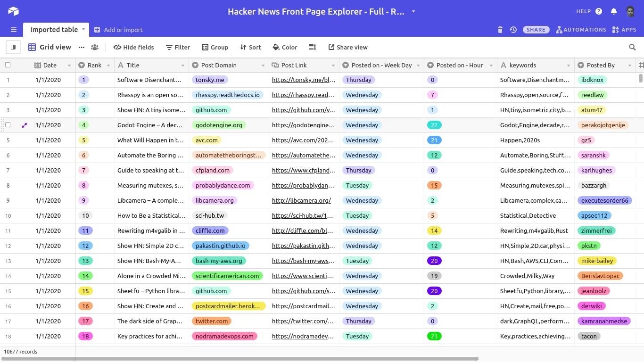Open the views hamburger menu
644x362 pixels.
13,29
